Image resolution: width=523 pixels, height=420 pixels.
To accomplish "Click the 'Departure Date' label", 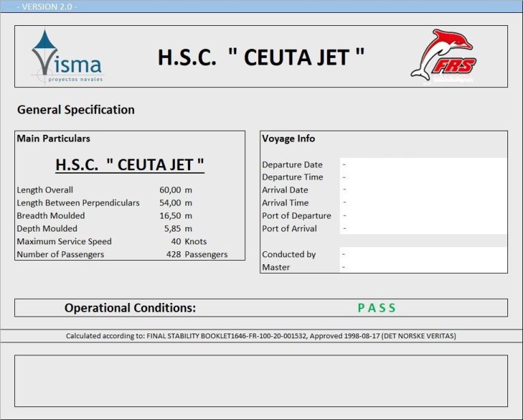I will pyautogui.click(x=292, y=165).
